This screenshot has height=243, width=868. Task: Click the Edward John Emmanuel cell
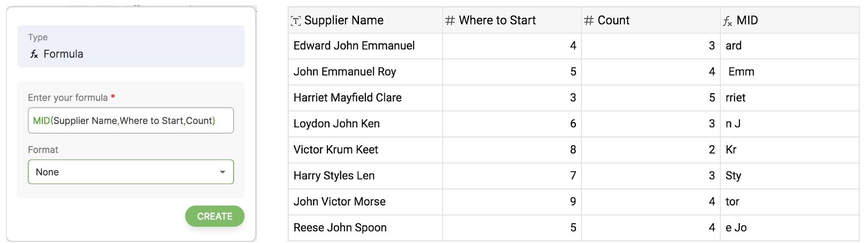click(x=354, y=46)
